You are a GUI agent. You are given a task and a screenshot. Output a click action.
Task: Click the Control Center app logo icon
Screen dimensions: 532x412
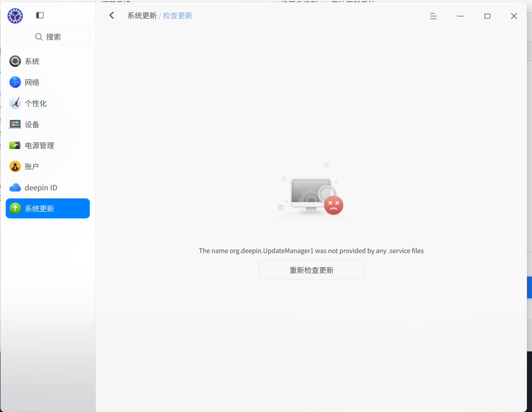[x=15, y=16]
